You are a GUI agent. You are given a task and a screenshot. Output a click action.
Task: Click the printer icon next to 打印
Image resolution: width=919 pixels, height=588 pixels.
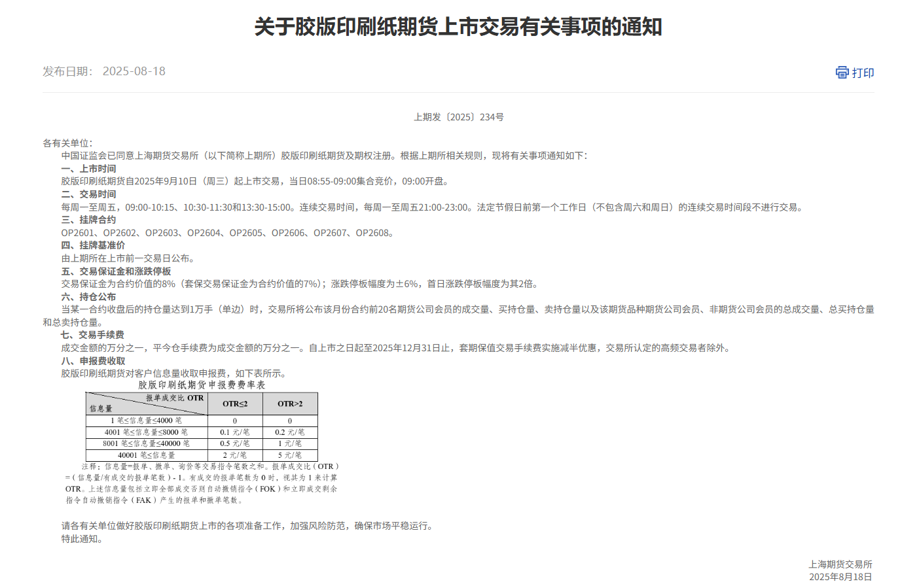[842, 73]
